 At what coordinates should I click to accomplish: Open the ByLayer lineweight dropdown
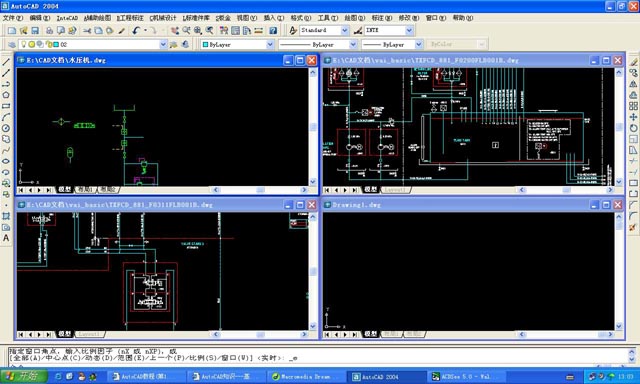(419, 44)
